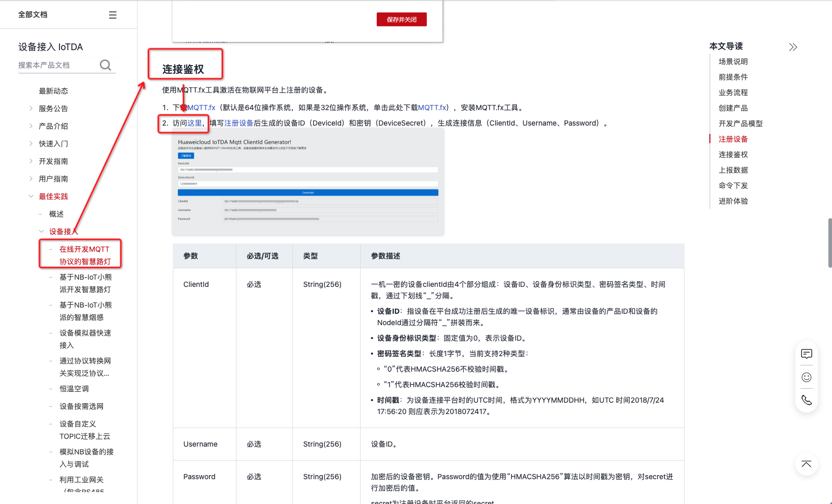Jump to 场景说明 in page guide
The width and height of the screenshot is (832, 504).
pyautogui.click(x=733, y=62)
